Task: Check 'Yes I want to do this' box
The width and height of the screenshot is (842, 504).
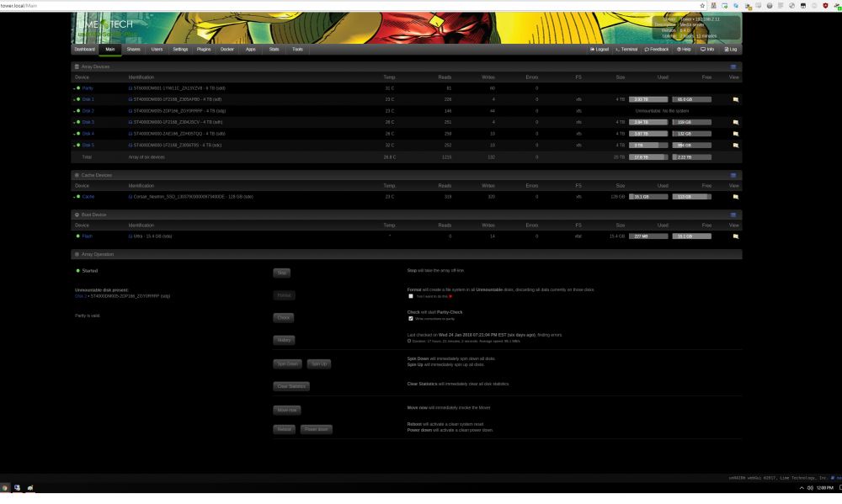Action: point(411,296)
